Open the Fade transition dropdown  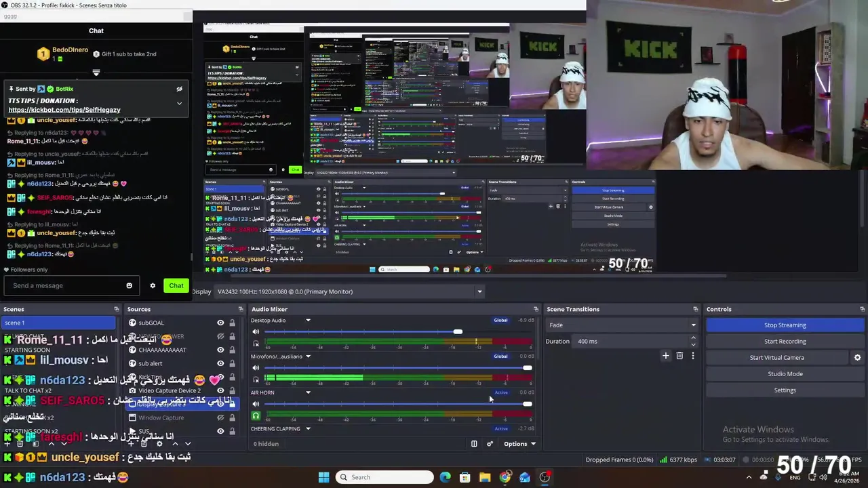[x=622, y=325]
